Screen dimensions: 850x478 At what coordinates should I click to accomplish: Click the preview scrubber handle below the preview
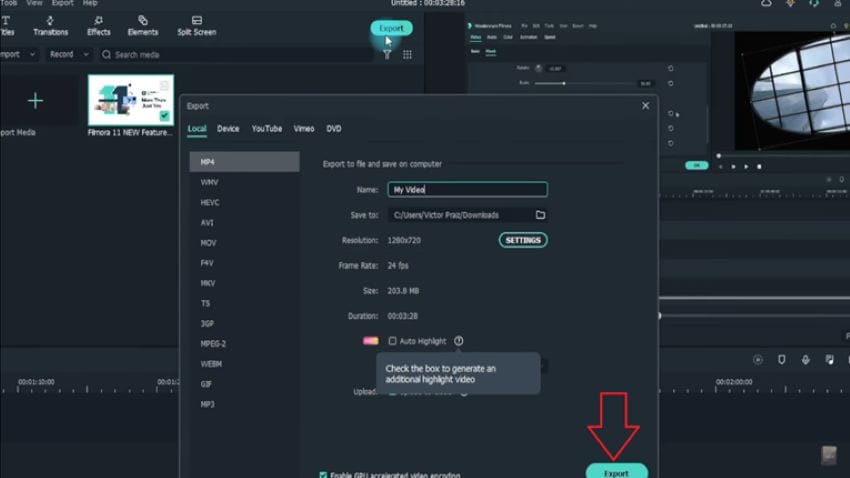coord(719,156)
